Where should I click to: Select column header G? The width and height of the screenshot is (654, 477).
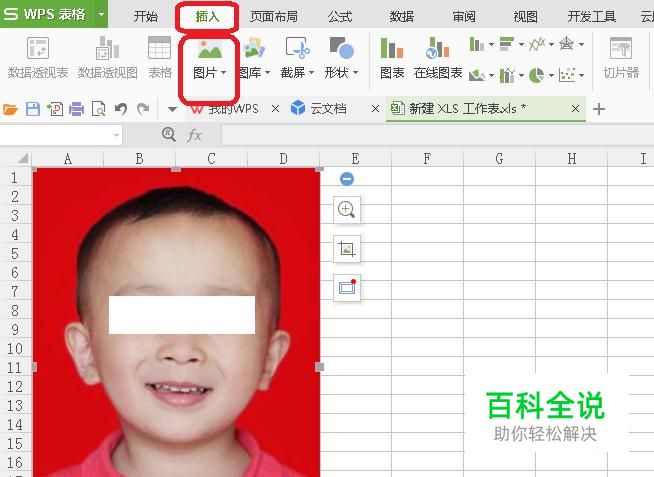[499, 158]
